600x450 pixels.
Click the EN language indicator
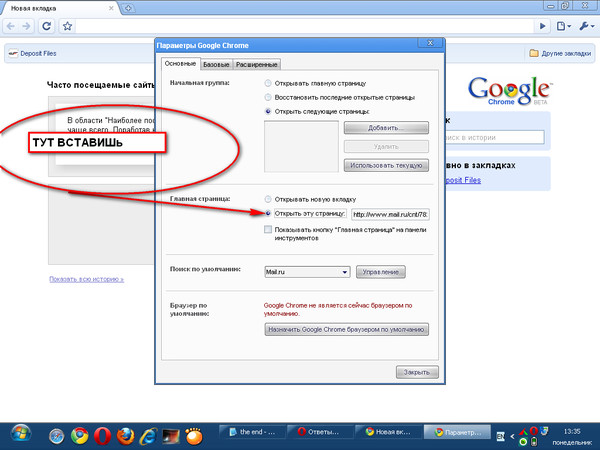(500, 436)
